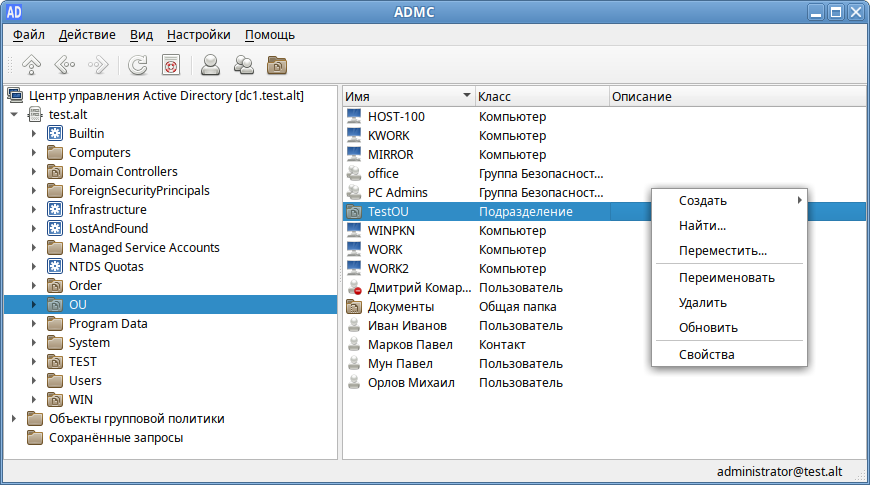Click the Infrastructure container icon
The image size is (870, 485).
point(55,209)
